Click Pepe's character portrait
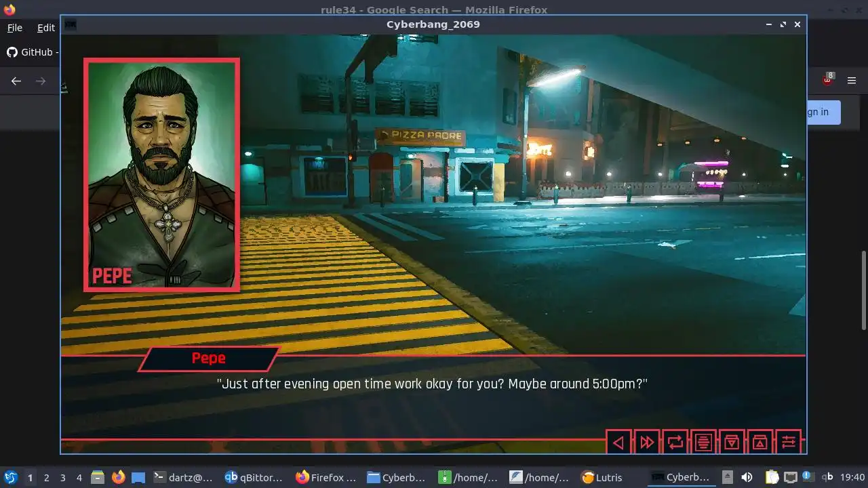This screenshot has height=488, width=868. coord(161,175)
